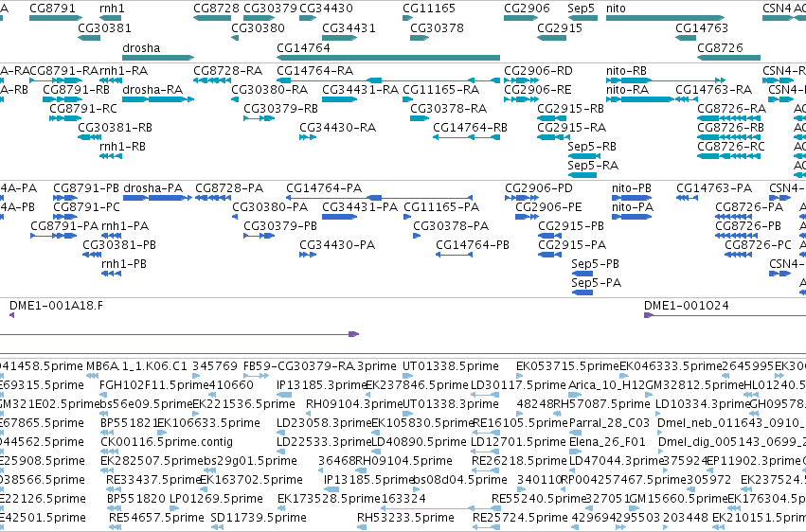Viewport: 806px width, 532px height.
Task: Select the CG14764-RB transcript name
Action: [x=470, y=128]
